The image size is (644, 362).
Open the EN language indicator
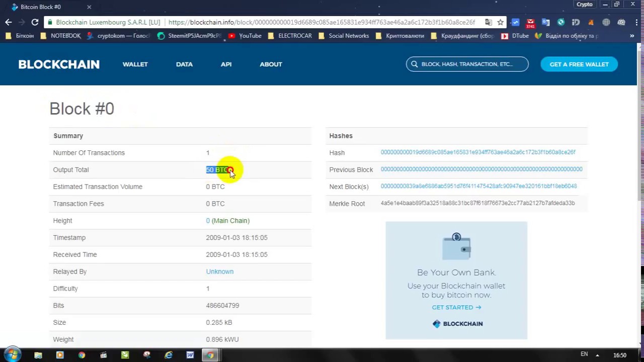pyautogui.click(x=584, y=354)
